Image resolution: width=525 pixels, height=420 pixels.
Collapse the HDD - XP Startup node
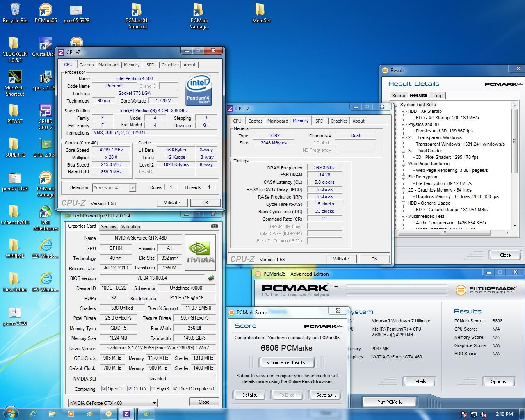(x=404, y=111)
